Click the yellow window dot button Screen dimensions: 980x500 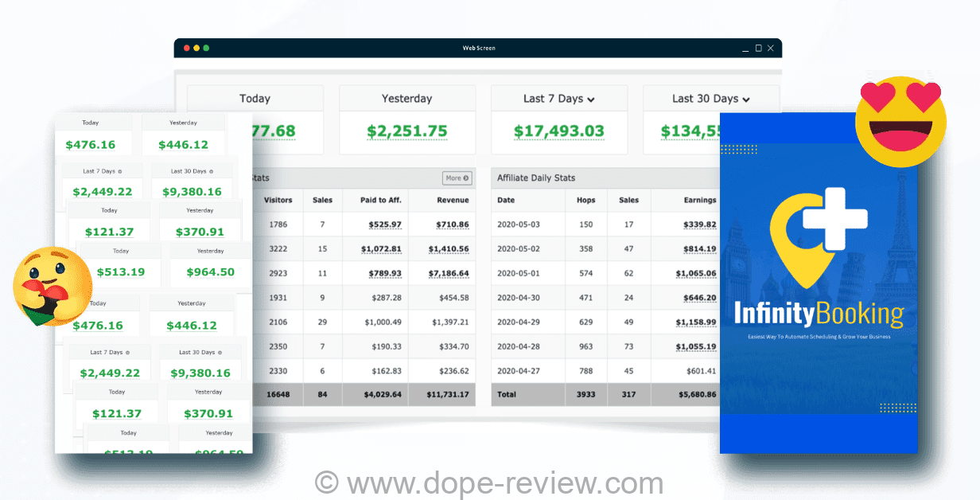196,48
